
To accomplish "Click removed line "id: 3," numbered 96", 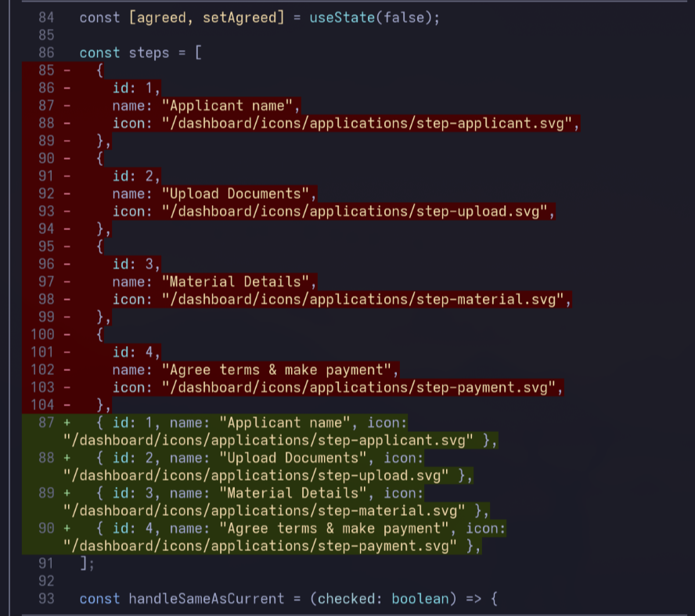I will click(x=136, y=264).
